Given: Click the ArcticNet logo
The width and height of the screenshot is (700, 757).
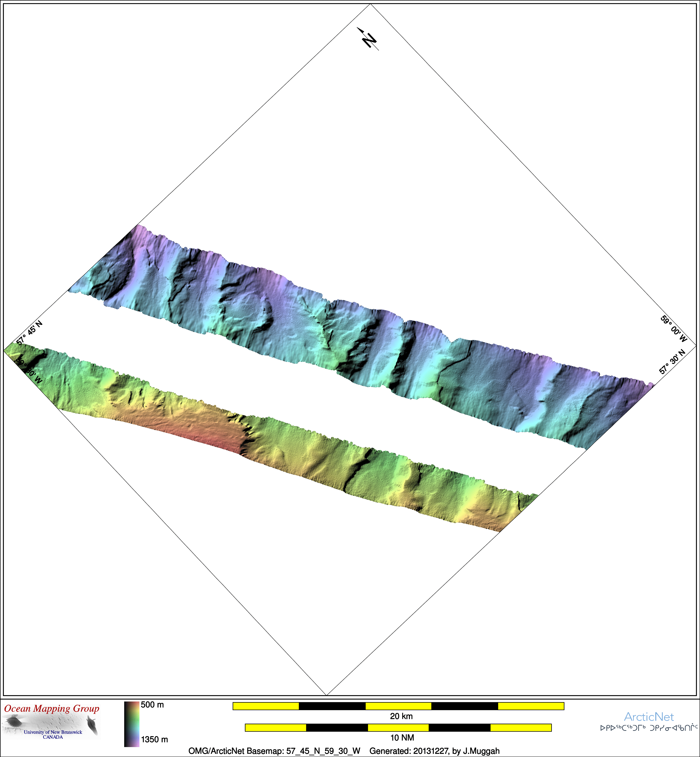Looking at the screenshot, I should tap(649, 716).
